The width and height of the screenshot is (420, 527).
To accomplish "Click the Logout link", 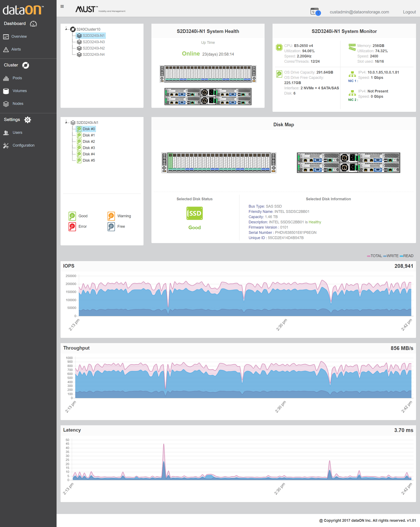I will click(409, 12).
